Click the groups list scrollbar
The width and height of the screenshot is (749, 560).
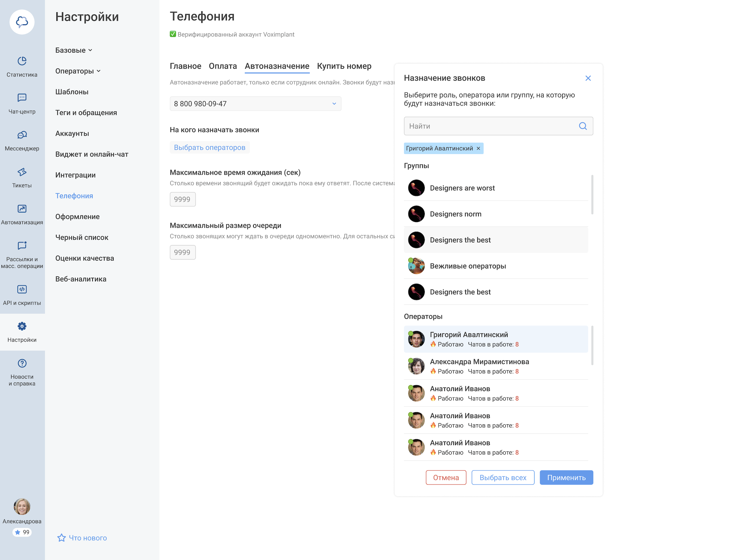point(592,195)
